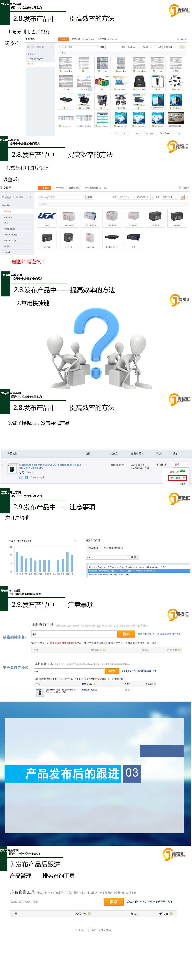This screenshot has width=192, height=980.
Task: Select the offline ups group in sidebar
Action: (x=10, y=229)
